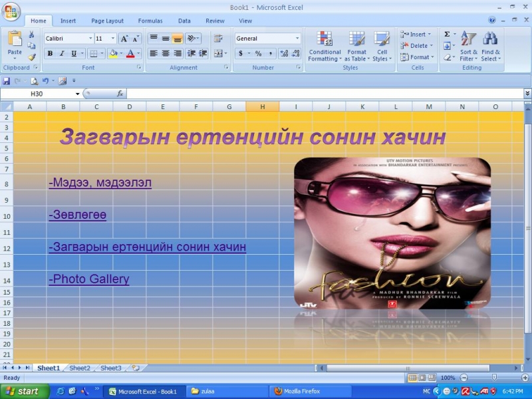
Task: Undo last action in Quick Access Toolbar
Action: [45, 80]
